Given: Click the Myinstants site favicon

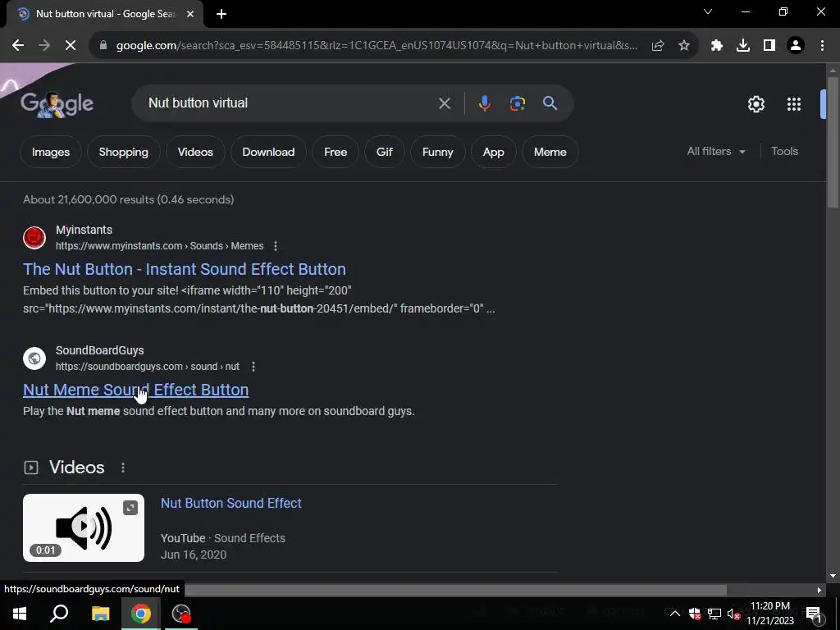Looking at the screenshot, I should pos(34,238).
